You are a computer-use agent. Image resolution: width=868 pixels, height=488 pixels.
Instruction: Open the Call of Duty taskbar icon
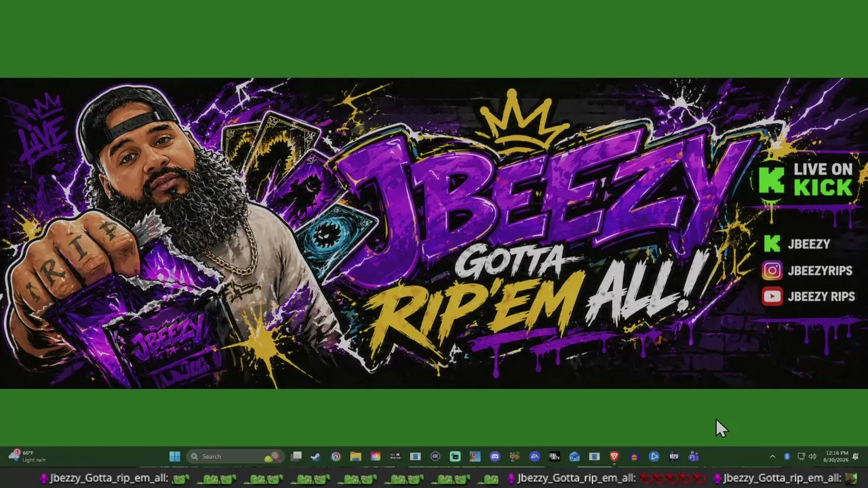[555, 457]
